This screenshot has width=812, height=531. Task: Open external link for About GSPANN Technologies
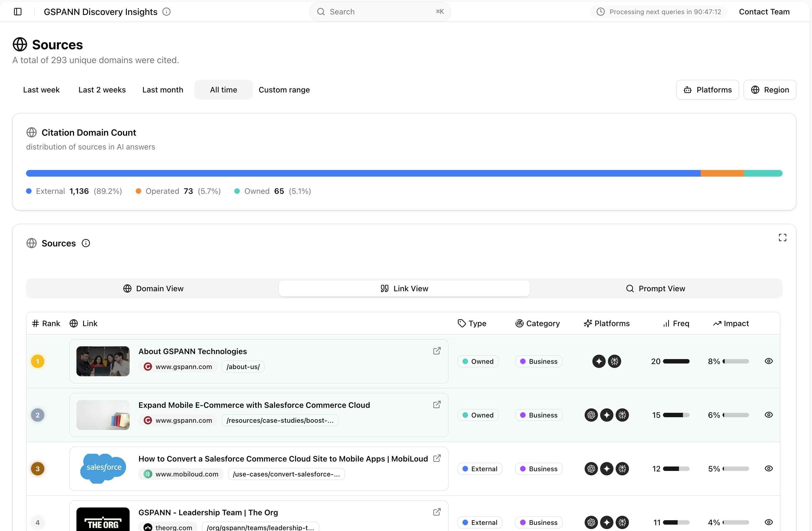[437, 351]
